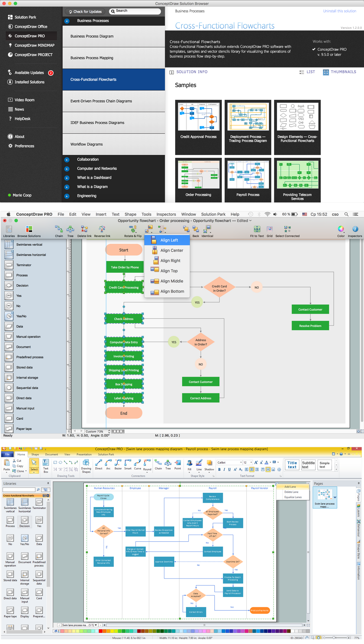The width and height of the screenshot is (364, 644).
Task: Switch to LIST view in Solution Browser
Action: [x=307, y=72]
